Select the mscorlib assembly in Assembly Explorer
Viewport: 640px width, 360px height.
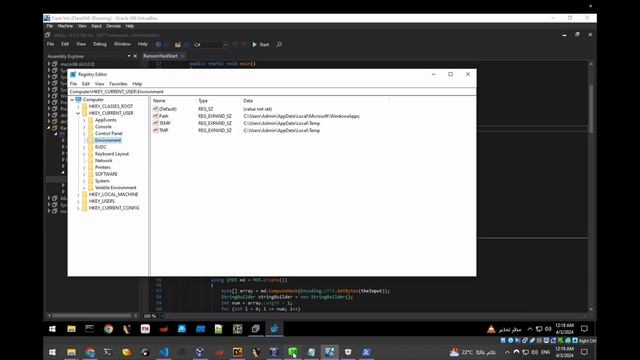tap(77, 64)
